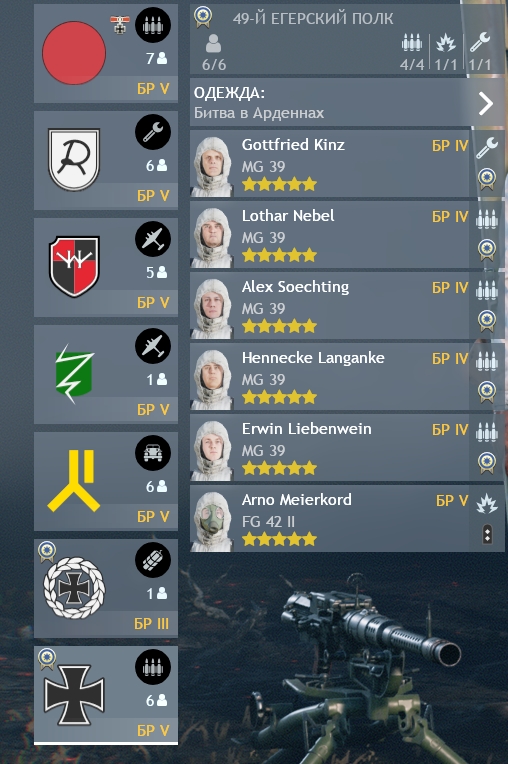
Task: Click ammo class icon beside Alex Soechting
Action: 487,290
